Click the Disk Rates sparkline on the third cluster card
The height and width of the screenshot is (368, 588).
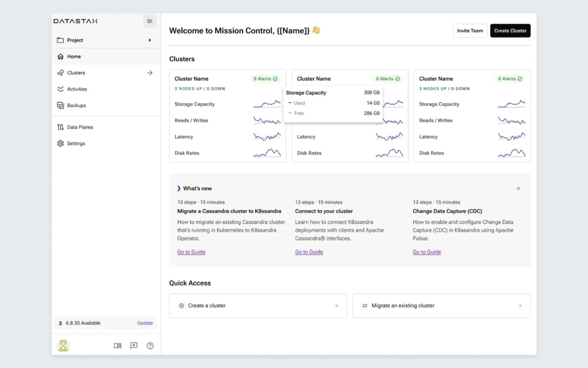(x=512, y=153)
